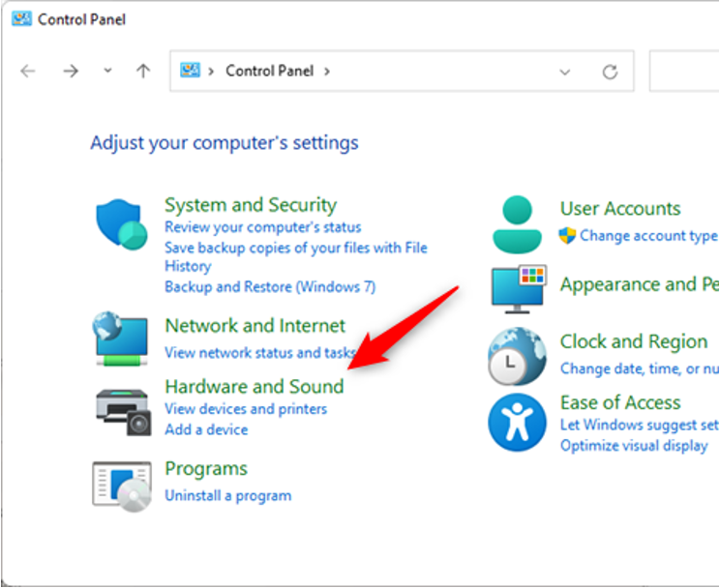Expand chevron after Control Panel in address bar
The image size is (720, 588).
pyautogui.click(x=327, y=72)
